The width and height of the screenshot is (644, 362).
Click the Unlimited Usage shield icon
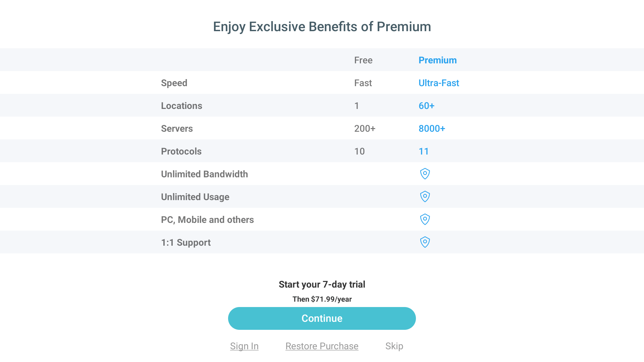click(x=425, y=196)
